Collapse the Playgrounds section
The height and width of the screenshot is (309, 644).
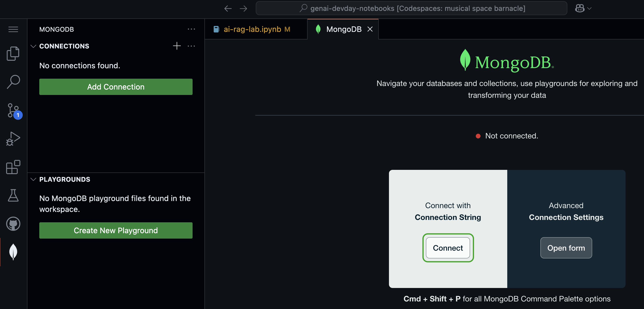(x=33, y=179)
